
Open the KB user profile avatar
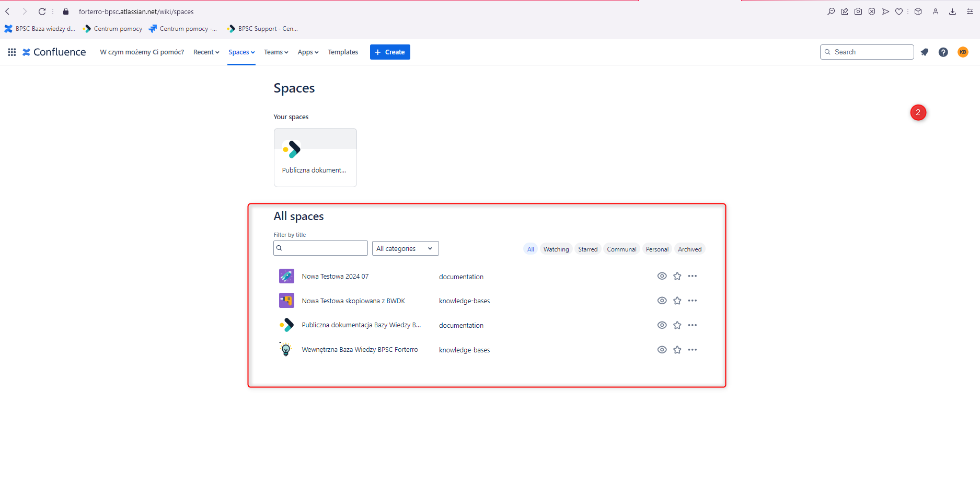point(963,52)
